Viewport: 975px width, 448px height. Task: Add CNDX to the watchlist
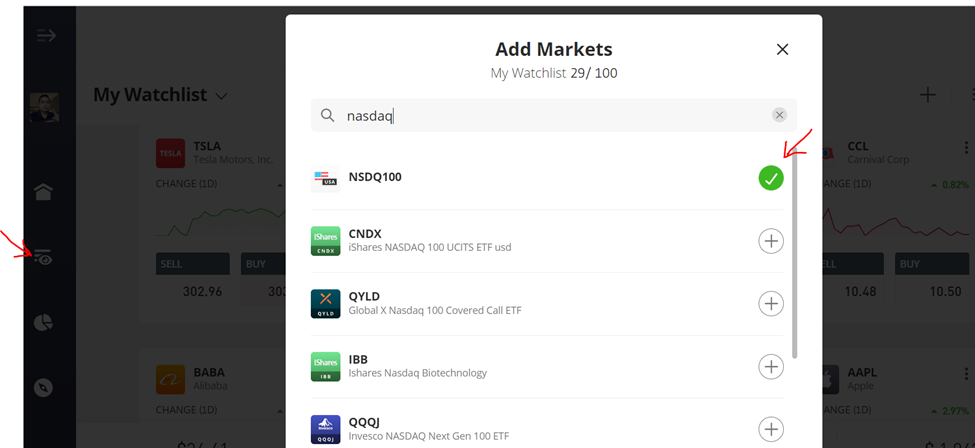(771, 241)
